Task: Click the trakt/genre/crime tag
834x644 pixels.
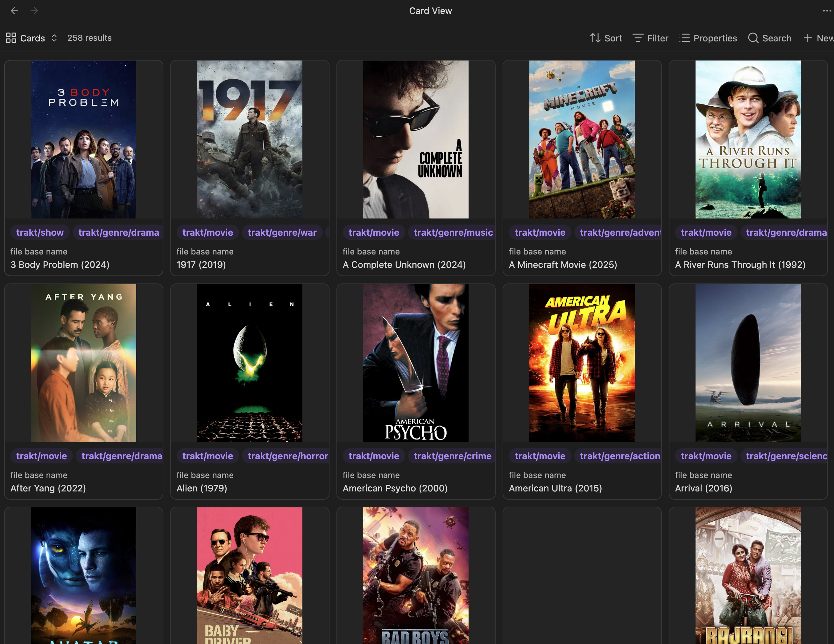Action: 452,456
